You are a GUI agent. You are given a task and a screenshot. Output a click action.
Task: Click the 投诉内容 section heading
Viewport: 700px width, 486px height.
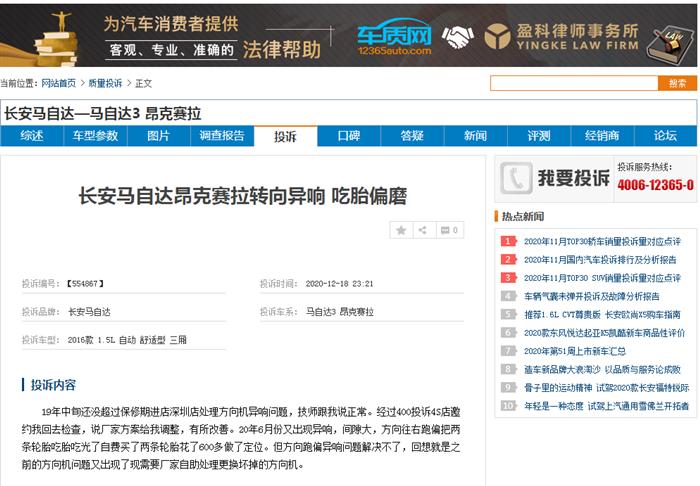pos(53,385)
